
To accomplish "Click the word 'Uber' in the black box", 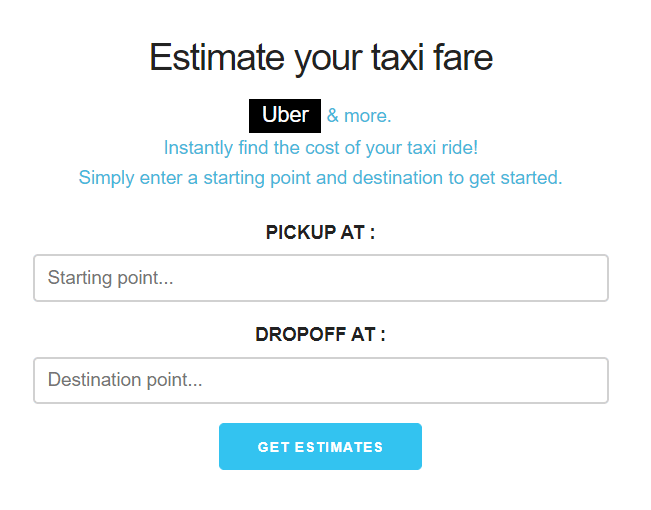I will click(x=285, y=115).
